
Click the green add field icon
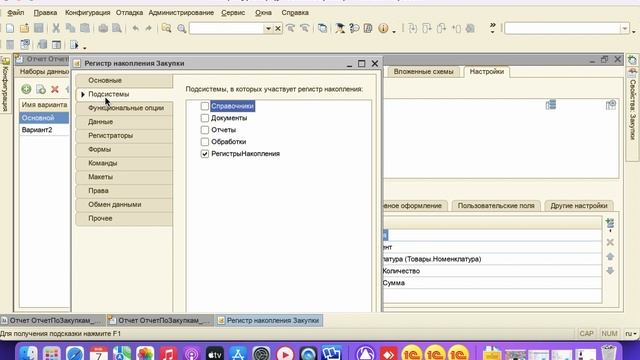click(610, 224)
